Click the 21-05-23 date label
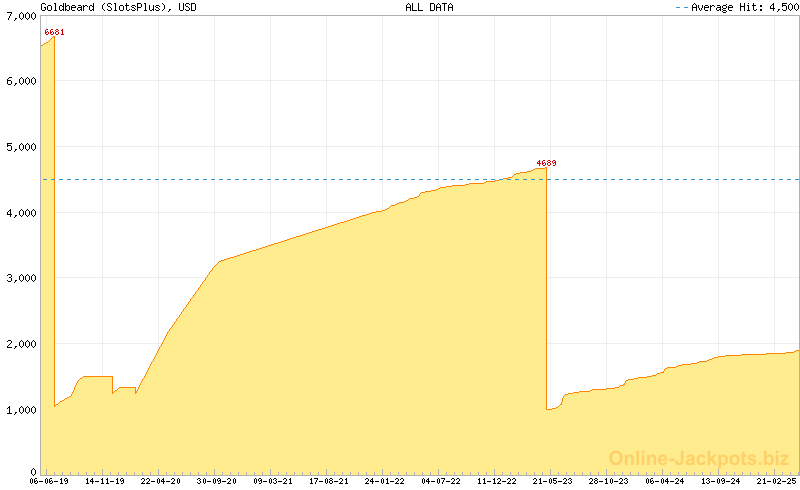The width and height of the screenshot is (800, 490). pos(551,481)
